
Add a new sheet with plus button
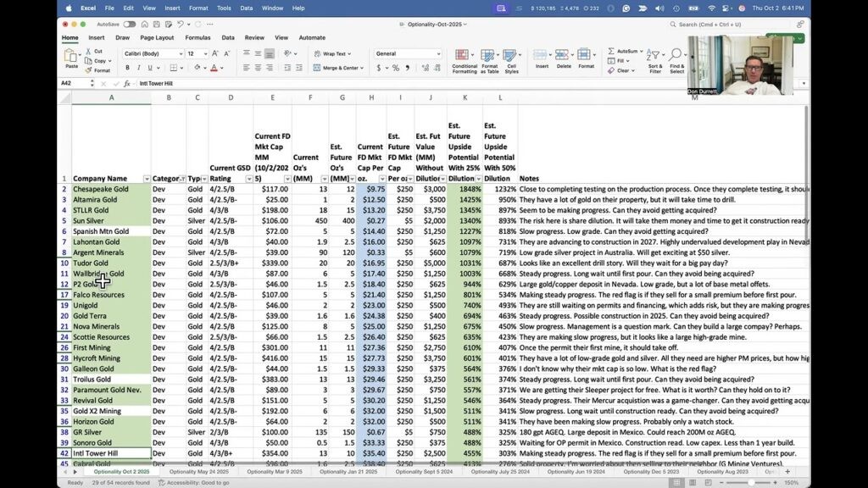pyautogui.click(x=787, y=472)
